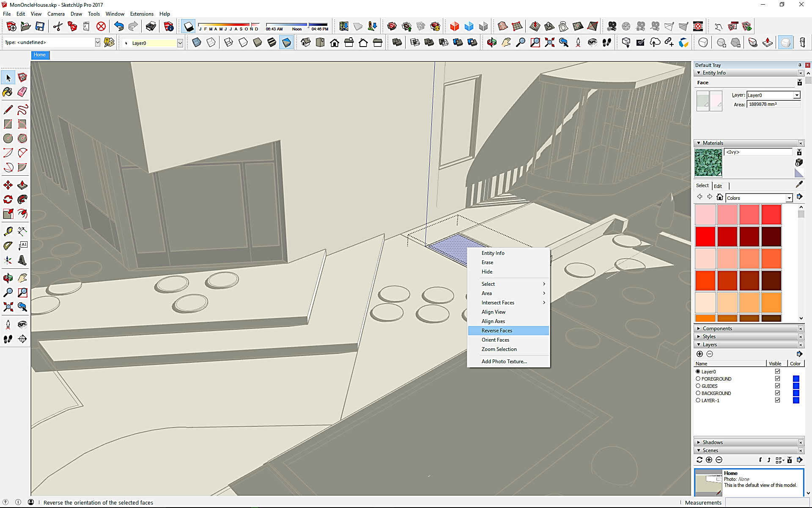The image size is (812, 508).
Task: Select the Push/Pull tool
Action: (22, 185)
